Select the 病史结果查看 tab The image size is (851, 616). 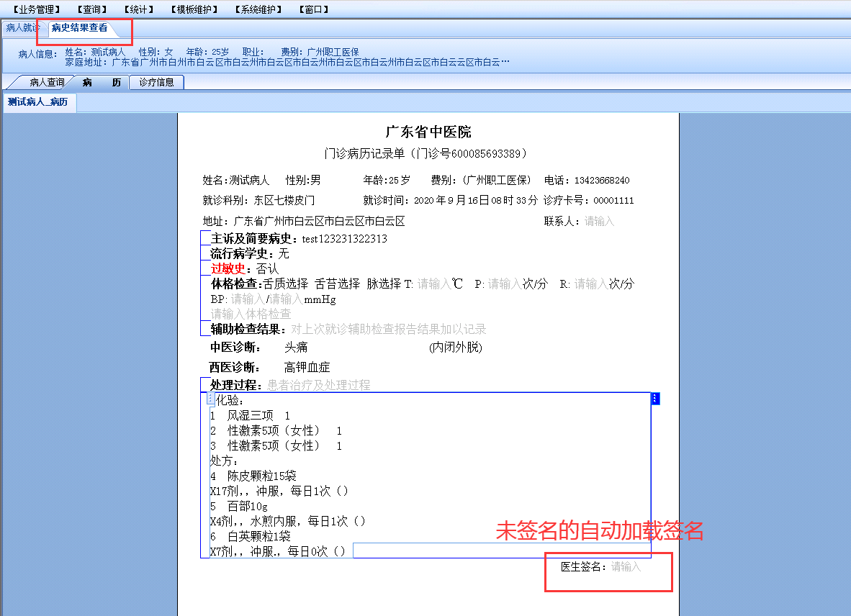(x=80, y=27)
